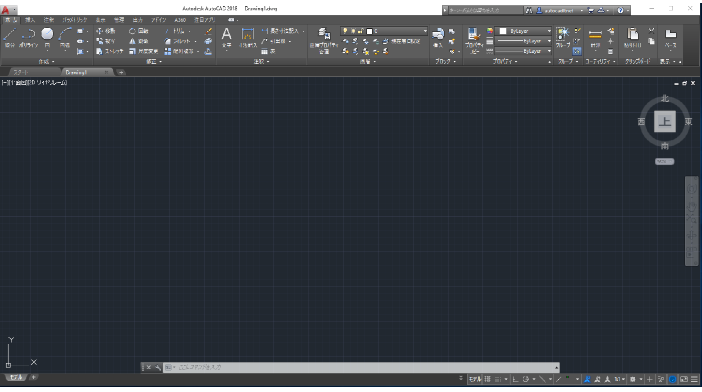Click the 複写 (Copy) command

tap(106, 41)
